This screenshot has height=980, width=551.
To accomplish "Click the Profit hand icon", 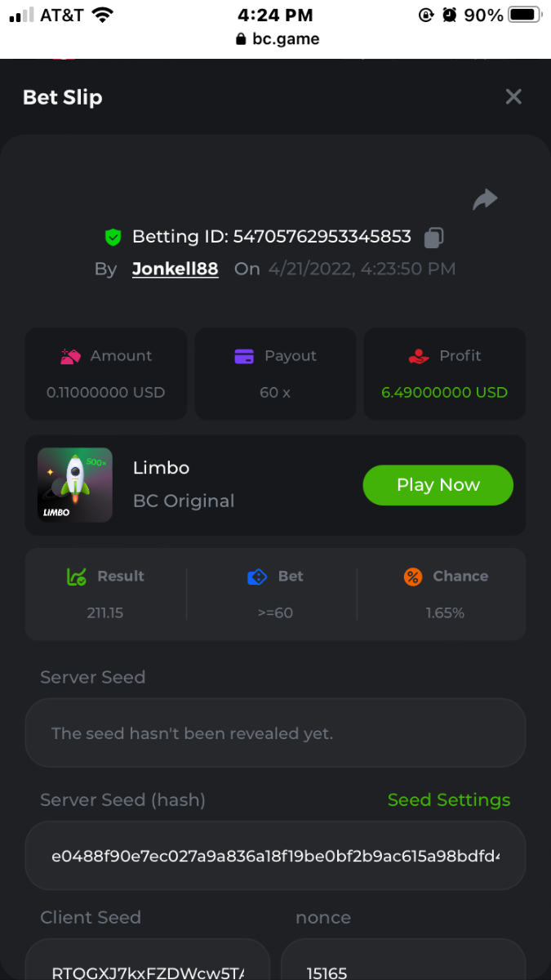I will pos(418,356).
